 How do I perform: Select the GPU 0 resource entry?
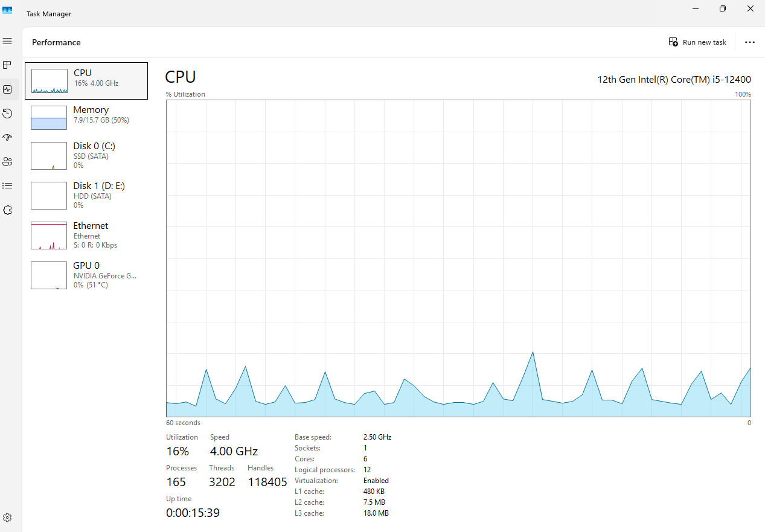coord(86,275)
